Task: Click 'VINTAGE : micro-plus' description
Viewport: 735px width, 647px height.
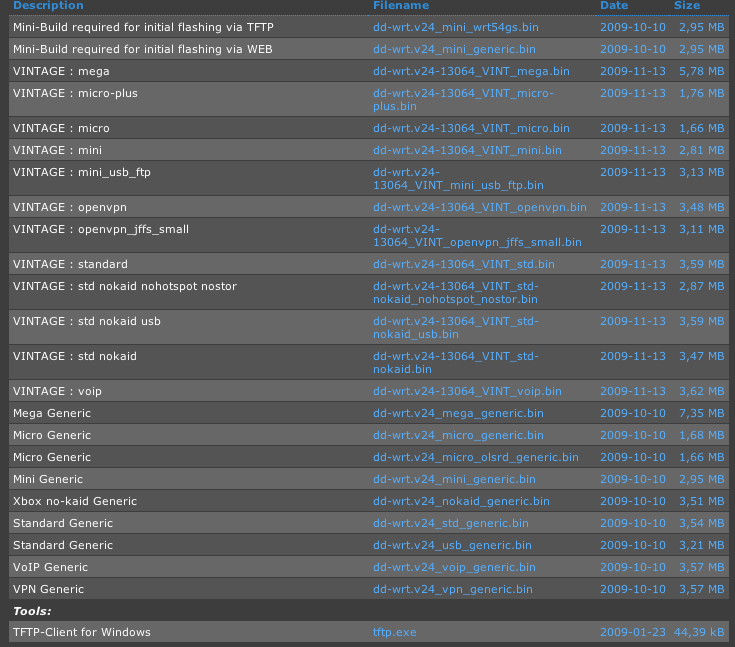Action: point(75,93)
